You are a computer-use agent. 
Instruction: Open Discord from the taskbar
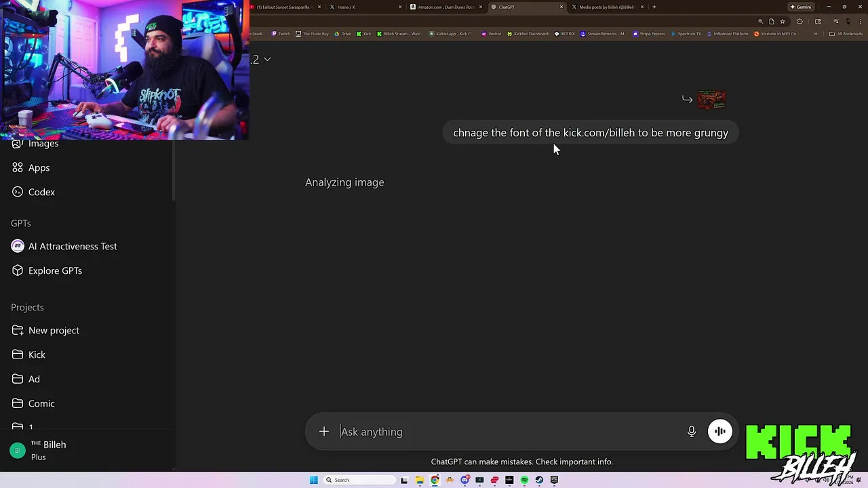point(465,480)
